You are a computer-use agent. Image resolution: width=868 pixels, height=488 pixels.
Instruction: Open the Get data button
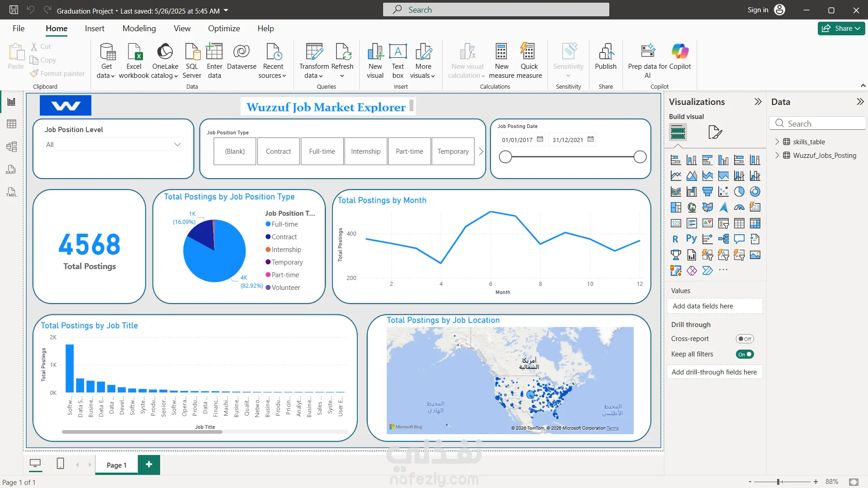tap(107, 61)
